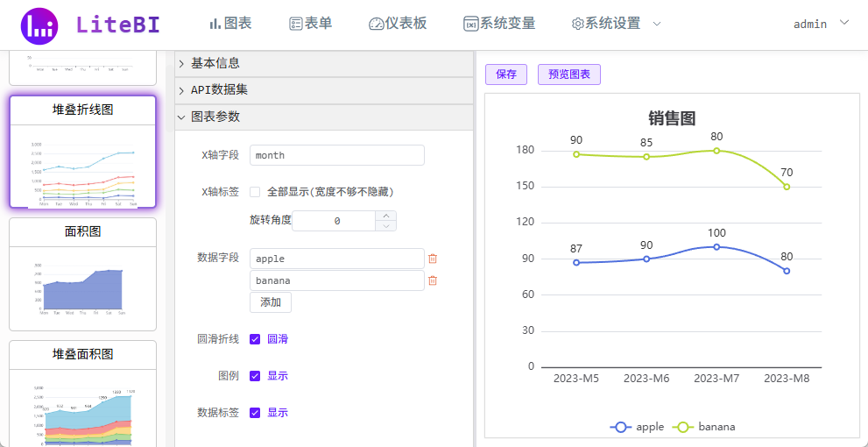Click the 180 y-axis value
This screenshot has height=447, width=868.
click(526, 150)
